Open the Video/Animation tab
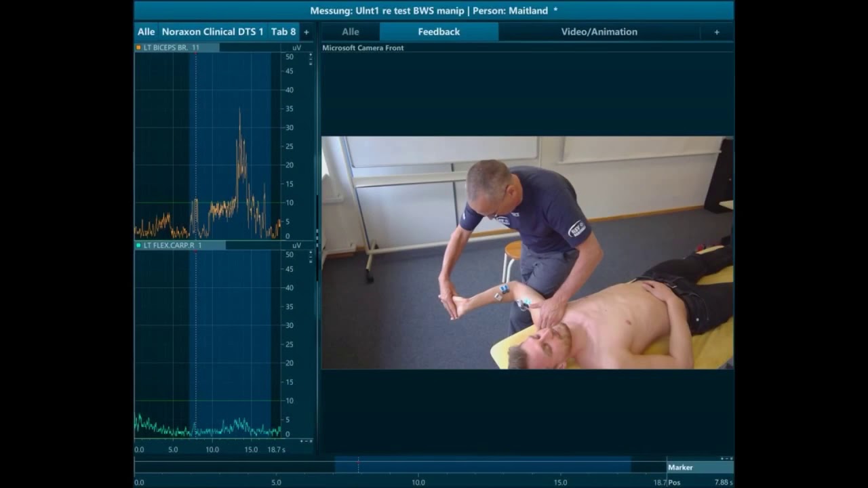Image resolution: width=868 pixels, height=488 pixels. (x=599, y=32)
